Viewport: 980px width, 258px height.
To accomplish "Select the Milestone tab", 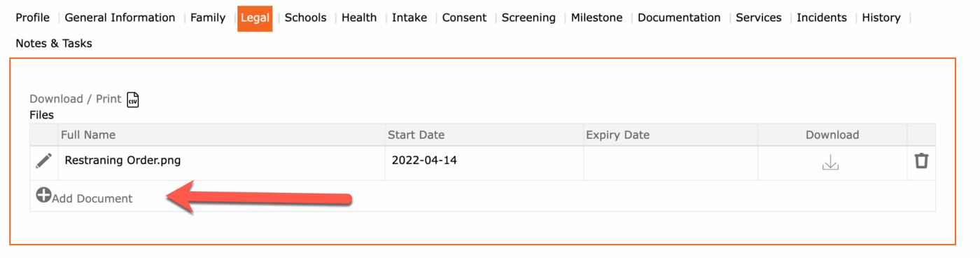I will point(596,18).
